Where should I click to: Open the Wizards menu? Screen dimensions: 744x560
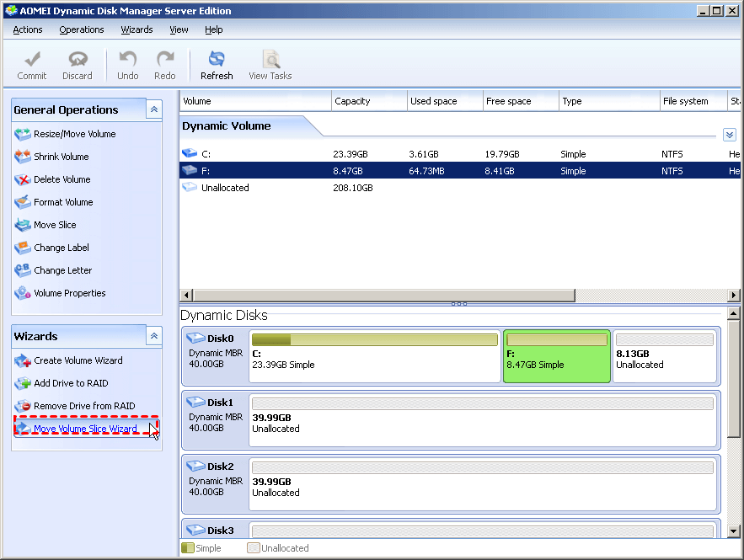(x=136, y=29)
